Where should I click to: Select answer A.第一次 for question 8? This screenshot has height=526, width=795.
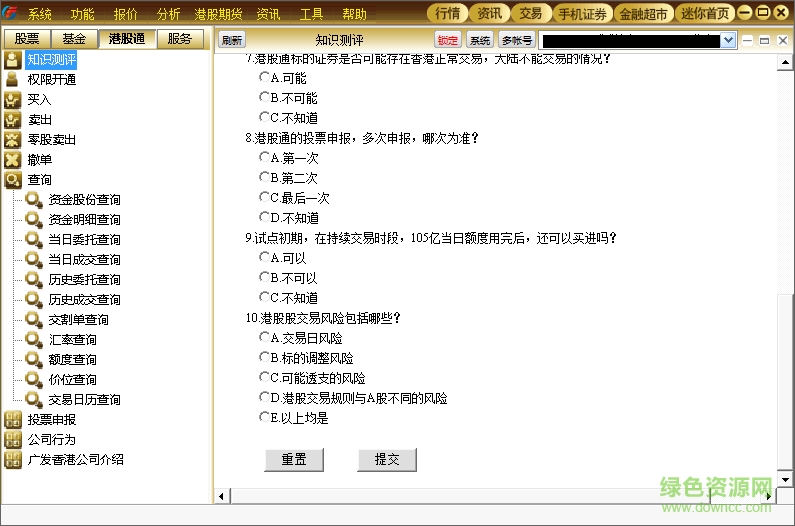(264, 157)
